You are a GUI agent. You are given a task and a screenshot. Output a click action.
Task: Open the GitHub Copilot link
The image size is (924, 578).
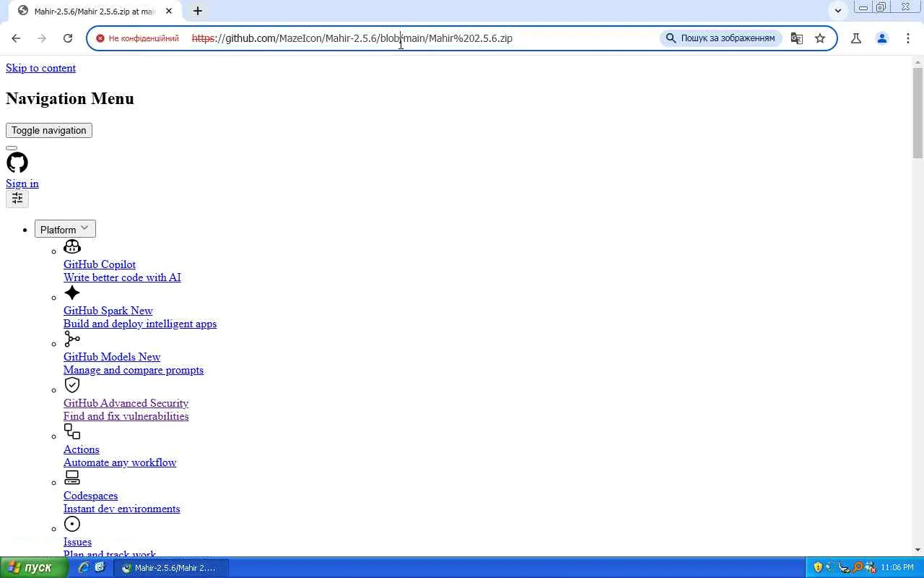[100, 264]
